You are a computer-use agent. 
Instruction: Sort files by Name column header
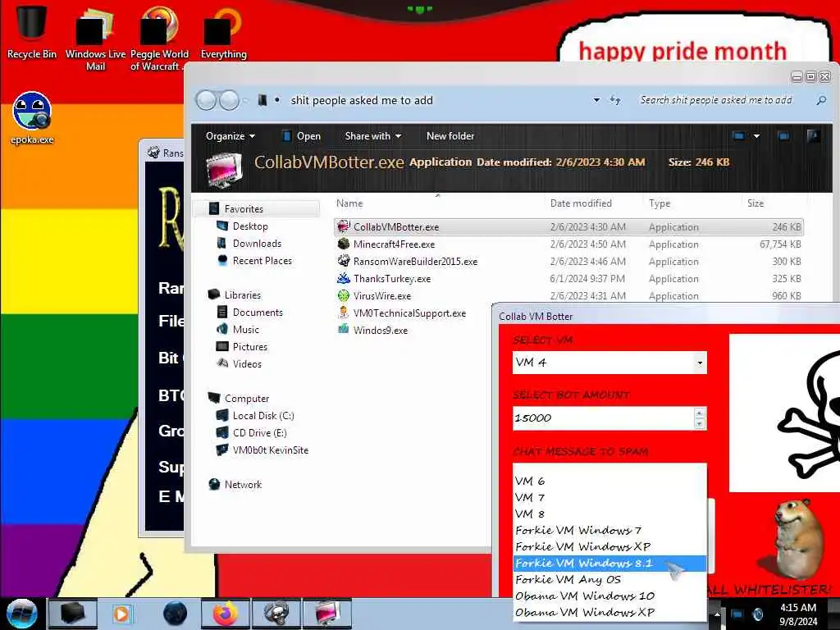[x=349, y=203]
